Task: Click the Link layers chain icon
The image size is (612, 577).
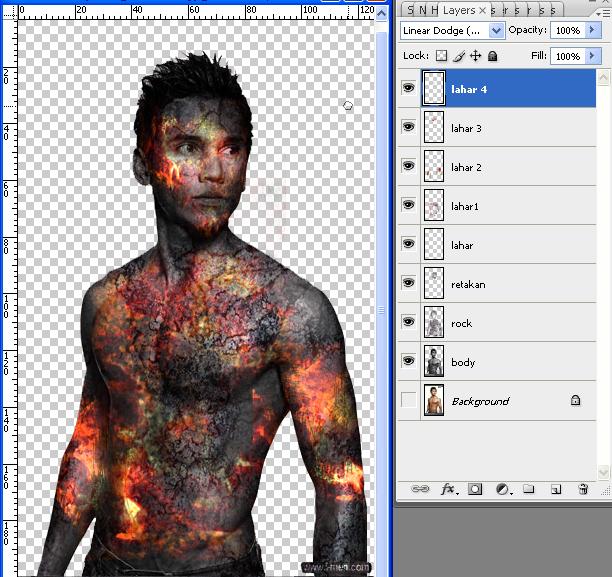Action: (x=420, y=489)
